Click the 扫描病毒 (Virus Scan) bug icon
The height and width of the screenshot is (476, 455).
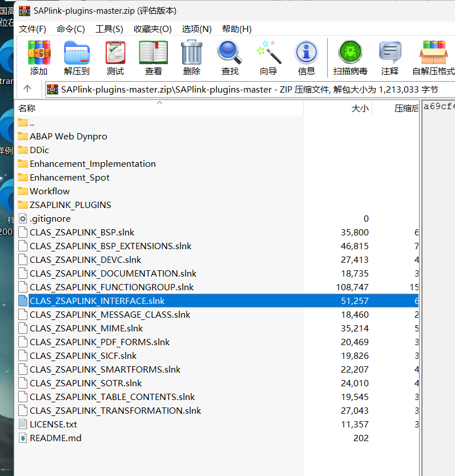[x=351, y=53]
